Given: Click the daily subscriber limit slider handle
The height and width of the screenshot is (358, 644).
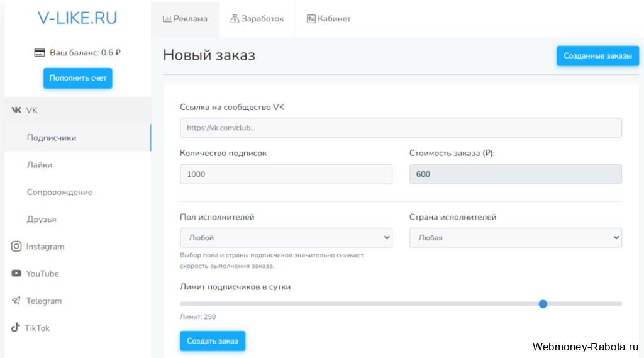Looking at the screenshot, I should tap(543, 304).
